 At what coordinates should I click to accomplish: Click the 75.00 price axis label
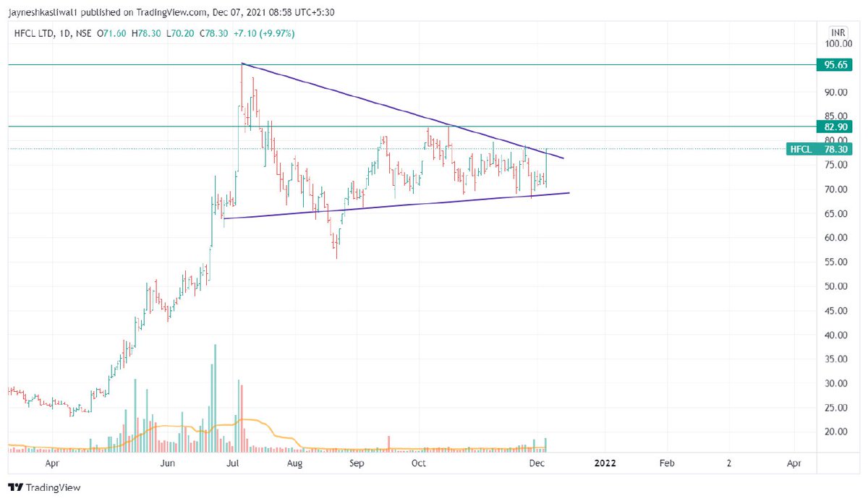coord(838,165)
